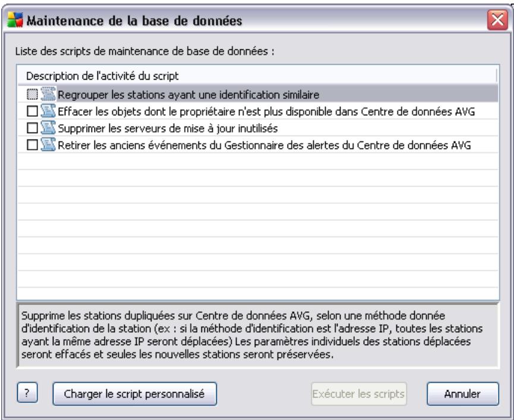Image resolution: width=514 pixels, height=420 pixels.
Task: Check the Effacer les objets checkbox
Action: point(32,112)
